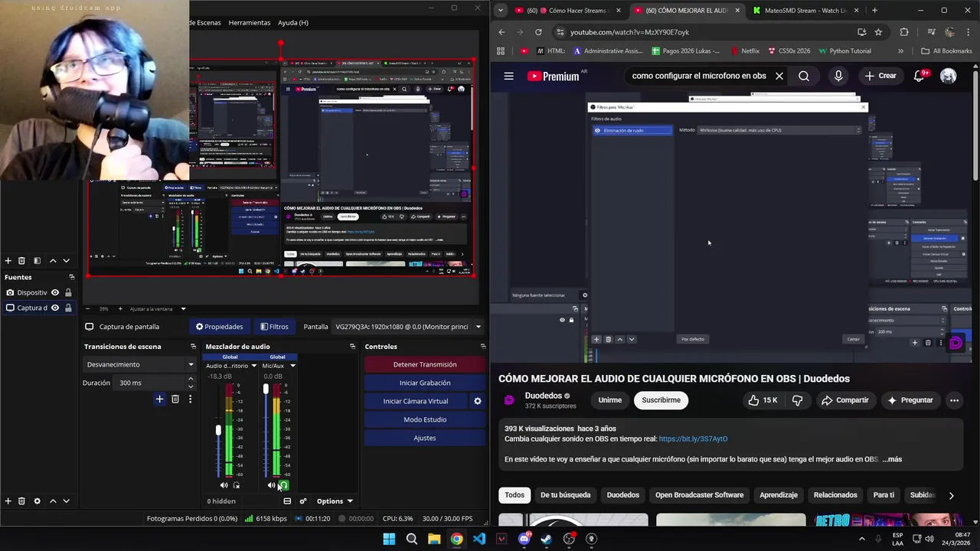Open virtual camera settings gear

[x=478, y=401]
